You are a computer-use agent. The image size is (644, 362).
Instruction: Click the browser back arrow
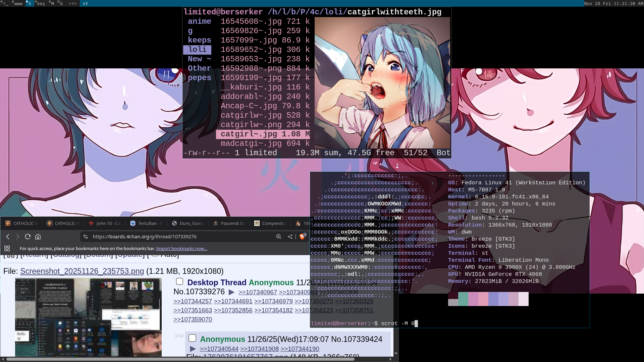coord(8,237)
